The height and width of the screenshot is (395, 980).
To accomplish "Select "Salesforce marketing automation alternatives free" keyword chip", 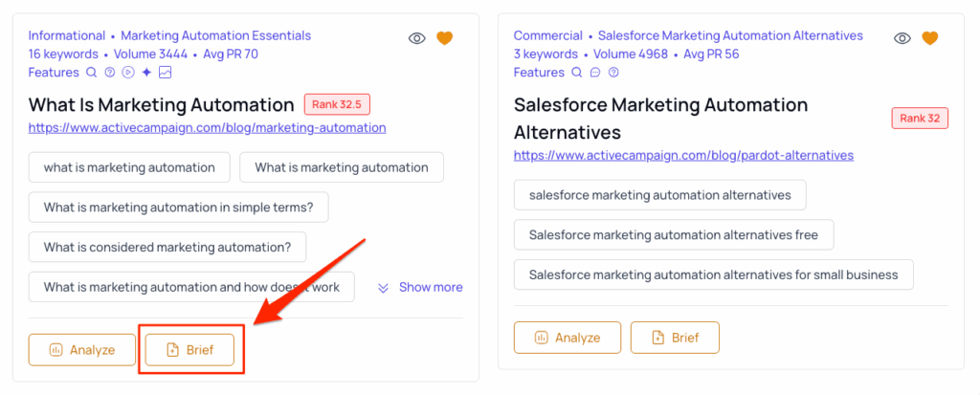I will (673, 234).
